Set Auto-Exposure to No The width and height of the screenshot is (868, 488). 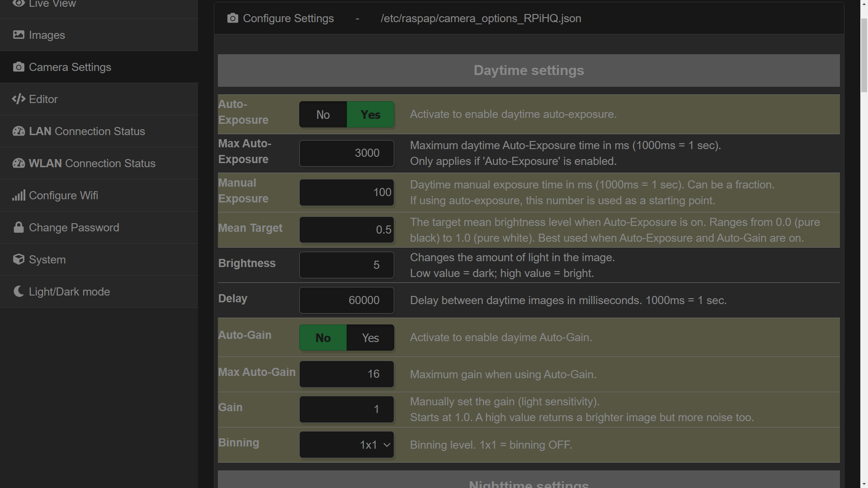(323, 115)
